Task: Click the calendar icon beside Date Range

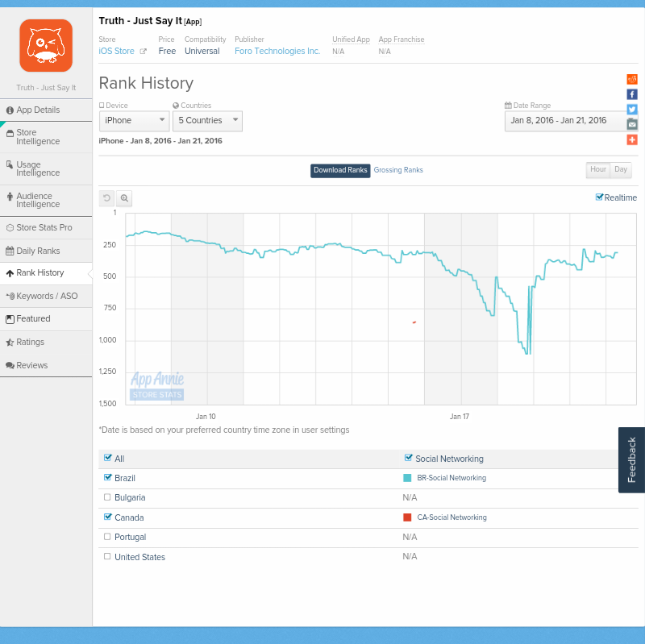Action: [x=508, y=106]
